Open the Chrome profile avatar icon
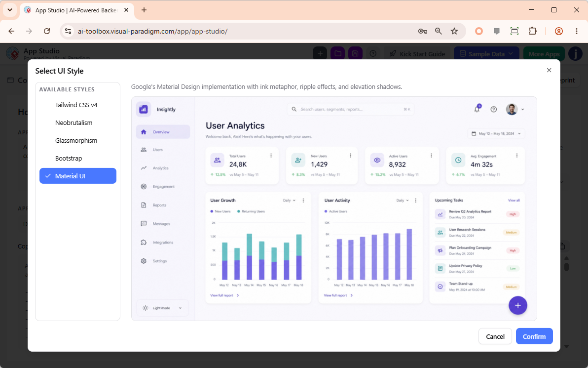This screenshot has height=368, width=588. 559,31
